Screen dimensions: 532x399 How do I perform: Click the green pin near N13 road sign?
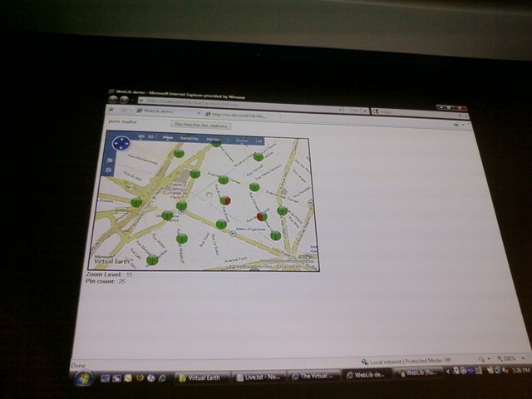[x=136, y=203]
